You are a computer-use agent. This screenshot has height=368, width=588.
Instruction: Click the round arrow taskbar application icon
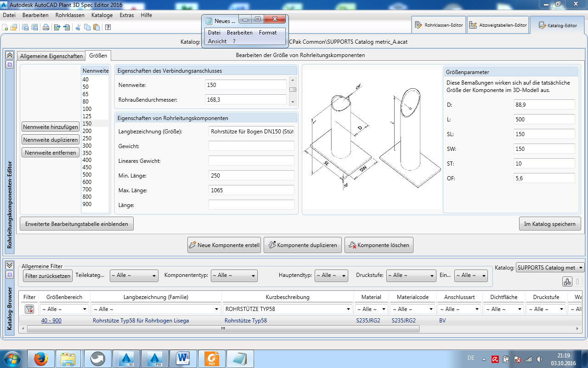click(x=97, y=359)
